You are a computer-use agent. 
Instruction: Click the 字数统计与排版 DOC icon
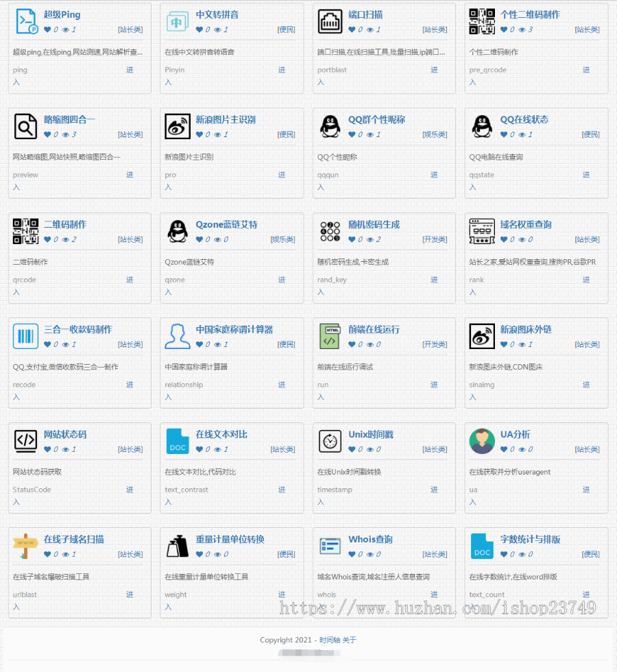pyautogui.click(x=482, y=547)
